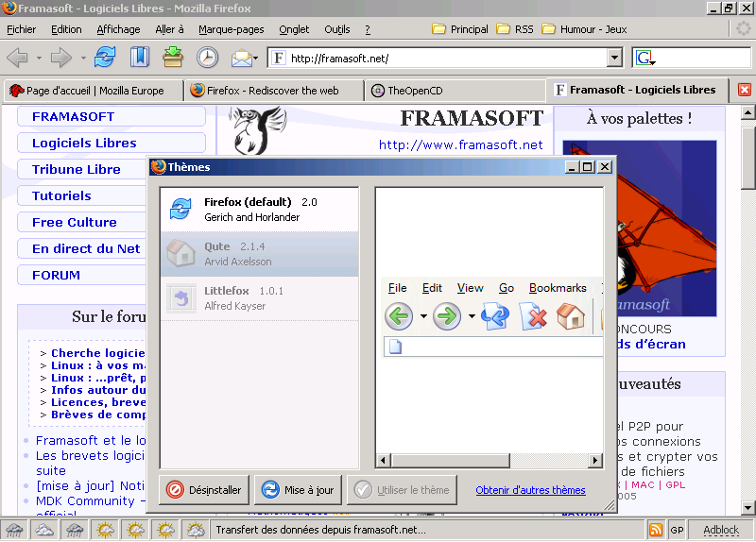Click the cloudy weather icon in status bar
The width and height of the screenshot is (756, 542).
coord(44,530)
